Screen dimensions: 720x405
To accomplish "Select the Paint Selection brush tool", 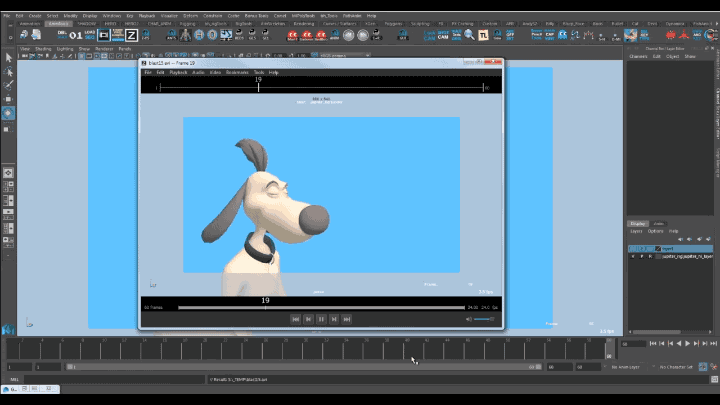I will 8,85.
